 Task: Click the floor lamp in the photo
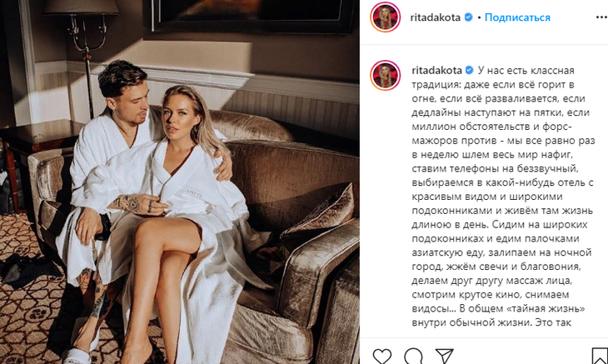click(84, 58)
